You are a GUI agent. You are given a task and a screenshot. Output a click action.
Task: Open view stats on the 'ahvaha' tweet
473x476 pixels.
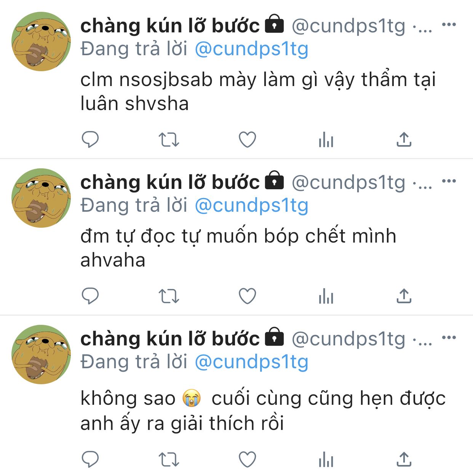pyautogui.click(x=326, y=296)
